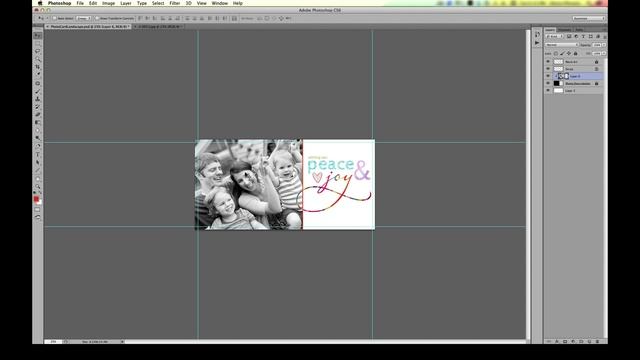Open the File menu
The image size is (640, 360).
pos(80,3)
